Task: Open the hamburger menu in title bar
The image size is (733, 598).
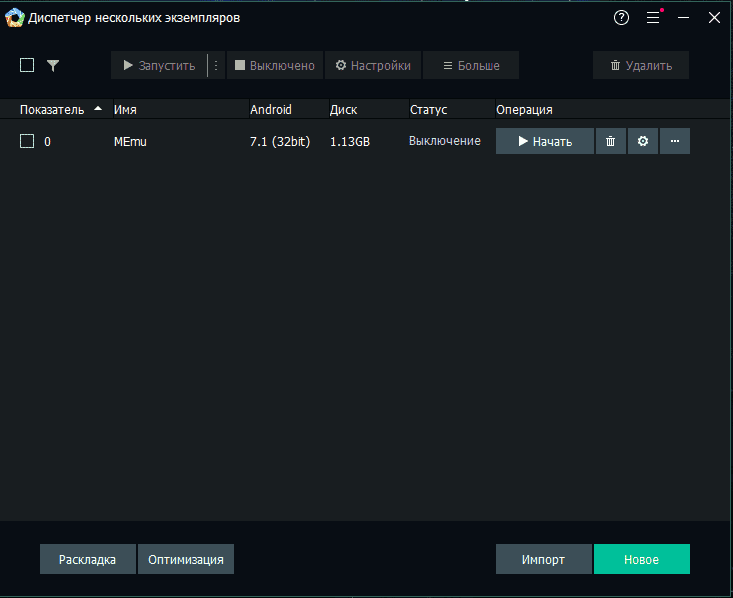Action: (653, 18)
